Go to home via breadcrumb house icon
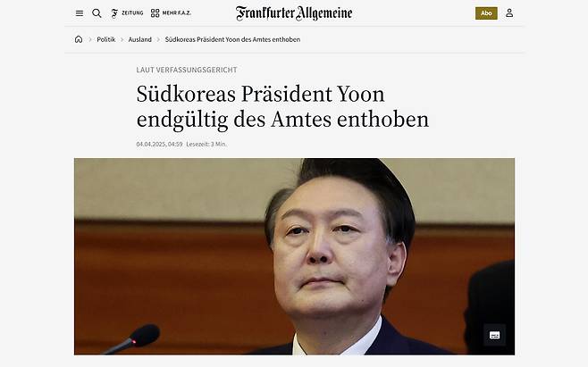Image resolution: width=588 pixels, height=367 pixels. pos(79,39)
